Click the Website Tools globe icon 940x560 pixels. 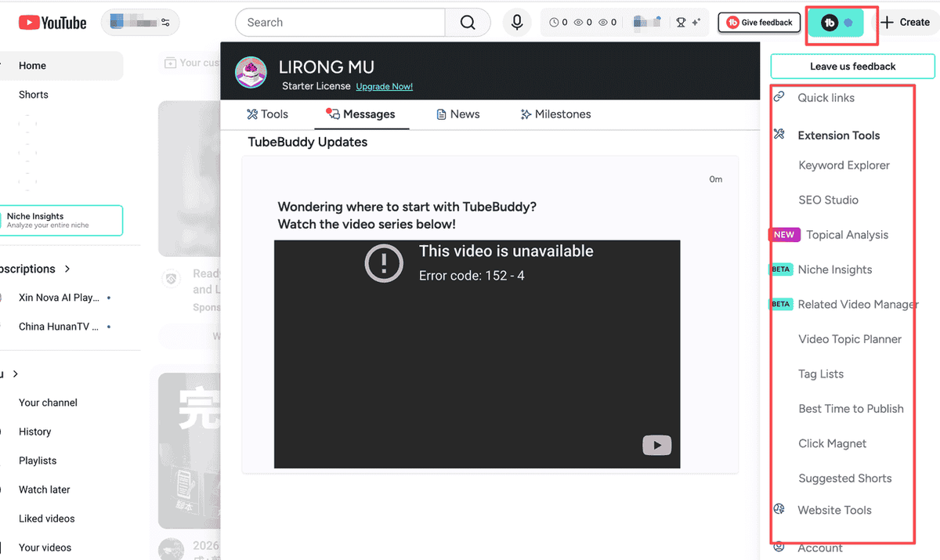click(779, 509)
